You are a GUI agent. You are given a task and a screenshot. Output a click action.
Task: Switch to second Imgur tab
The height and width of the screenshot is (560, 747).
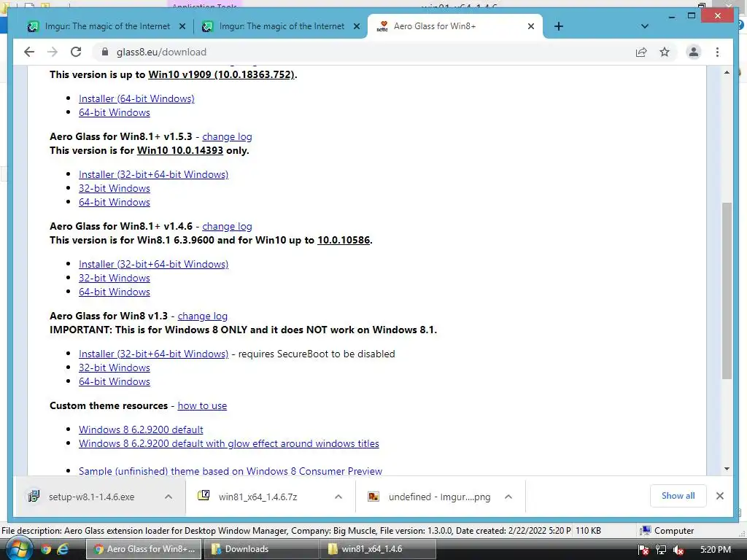pyautogui.click(x=281, y=26)
